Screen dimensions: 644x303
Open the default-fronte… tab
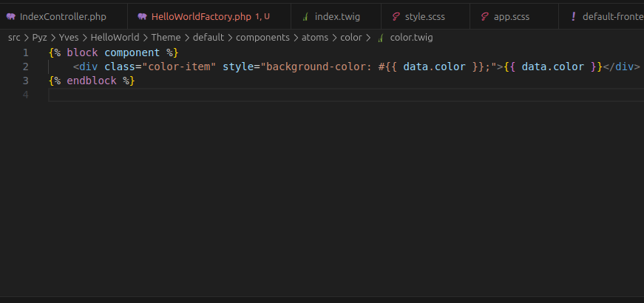pos(602,17)
